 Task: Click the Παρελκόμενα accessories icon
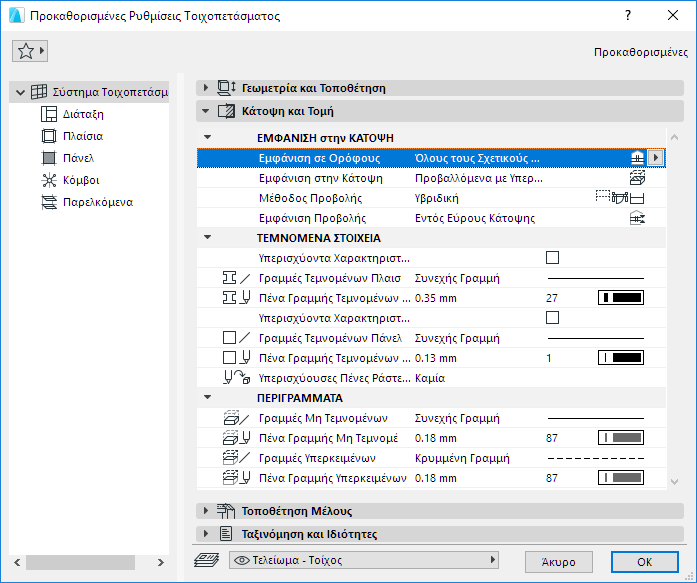[x=49, y=202]
